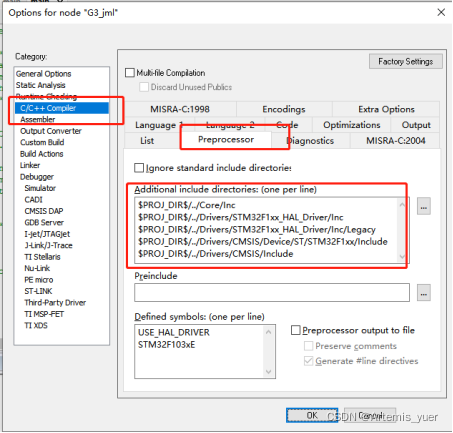
Task: Enable Multi-file Compilation checkbox
Action: pos(129,73)
